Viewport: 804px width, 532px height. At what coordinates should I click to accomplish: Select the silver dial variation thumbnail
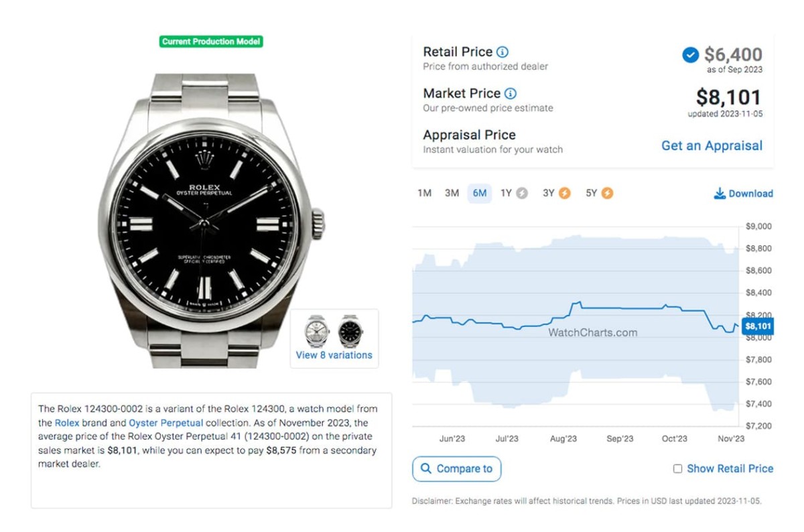[x=317, y=330]
